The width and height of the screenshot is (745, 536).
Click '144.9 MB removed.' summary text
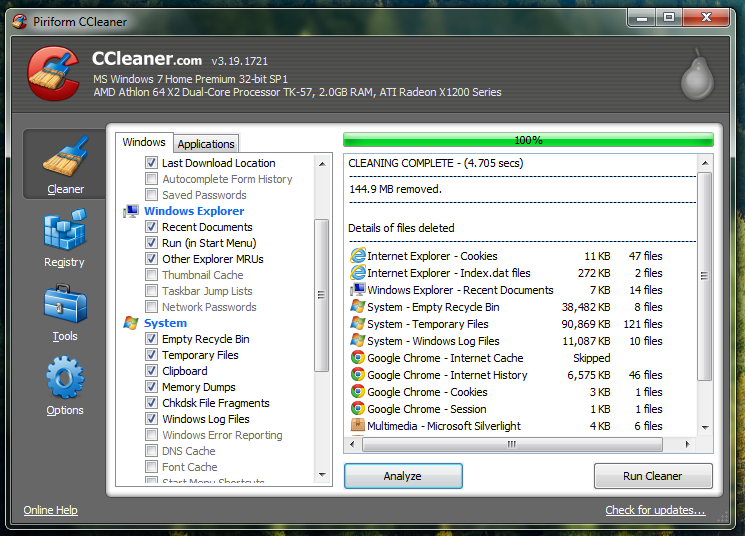pyautogui.click(x=395, y=189)
